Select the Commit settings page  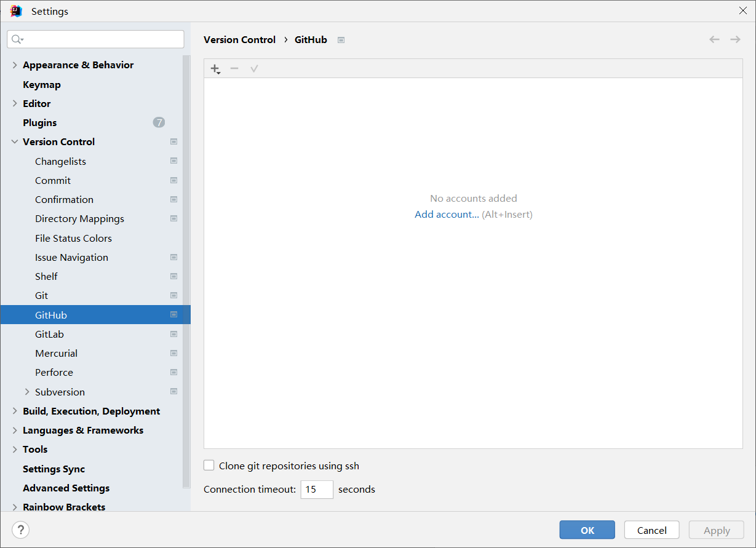pyautogui.click(x=53, y=180)
